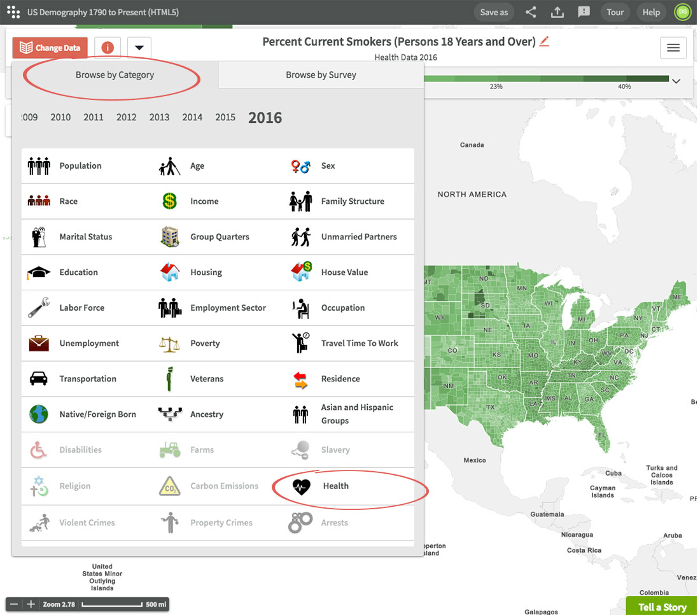The width and height of the screenshot is (700, 615).
Task: Click the feedback flag icon in the toolbar
Action: click(x=584, y=11)
